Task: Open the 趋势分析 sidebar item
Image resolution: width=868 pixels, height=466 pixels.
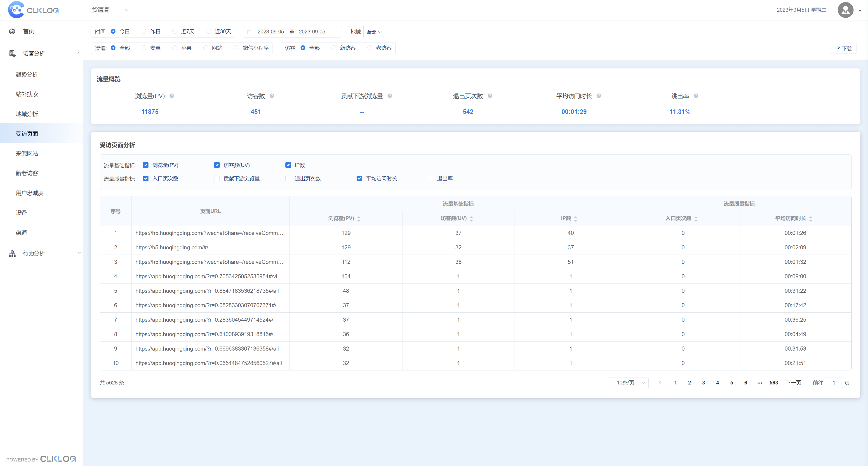Action: 27,74
